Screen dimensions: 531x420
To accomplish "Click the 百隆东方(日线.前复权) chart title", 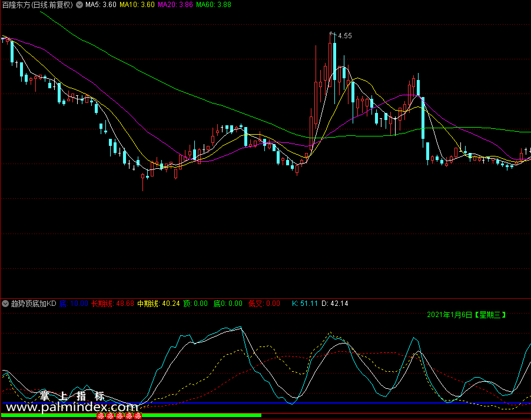I will point(38,5).
